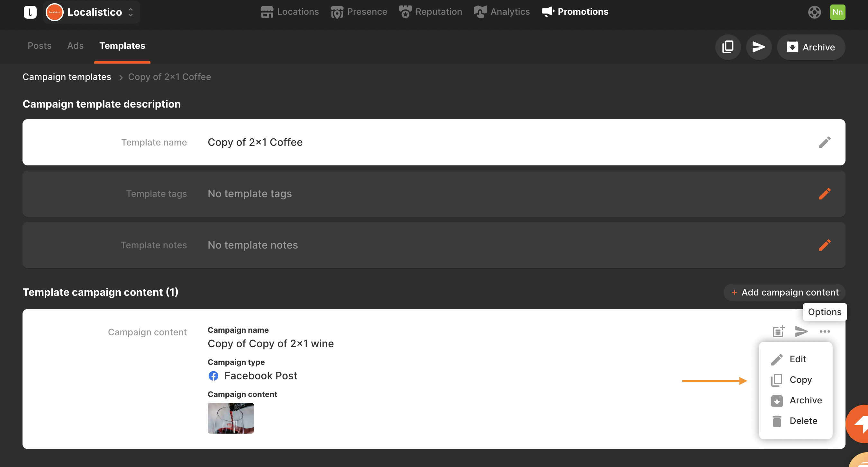
Task: Edit template tags with orange pencil
Action: (x=825, y=194)
